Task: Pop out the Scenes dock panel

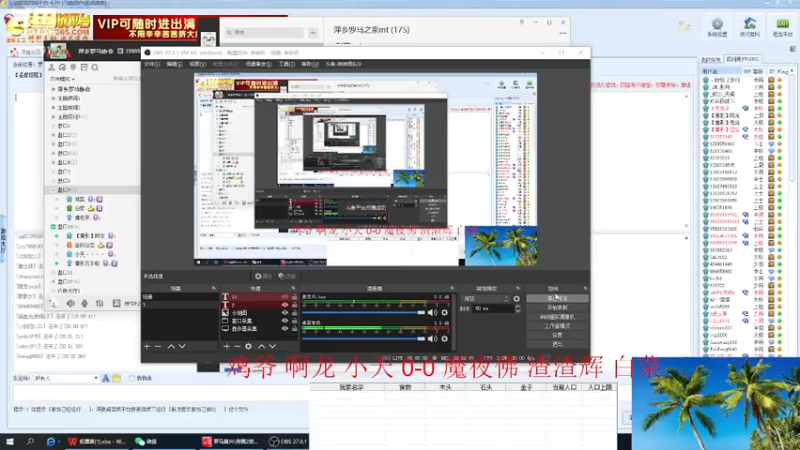Action: (214, 289)
